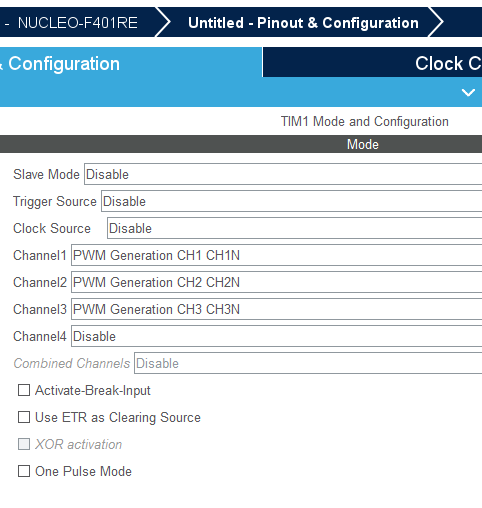
Task: Open the Combined Channels dropdown
Action: point(308,363)
